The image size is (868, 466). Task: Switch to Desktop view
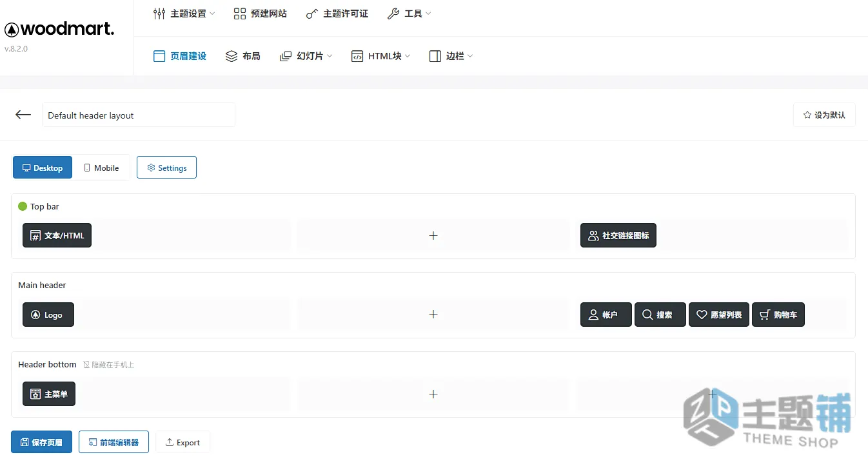pos(43,168)
